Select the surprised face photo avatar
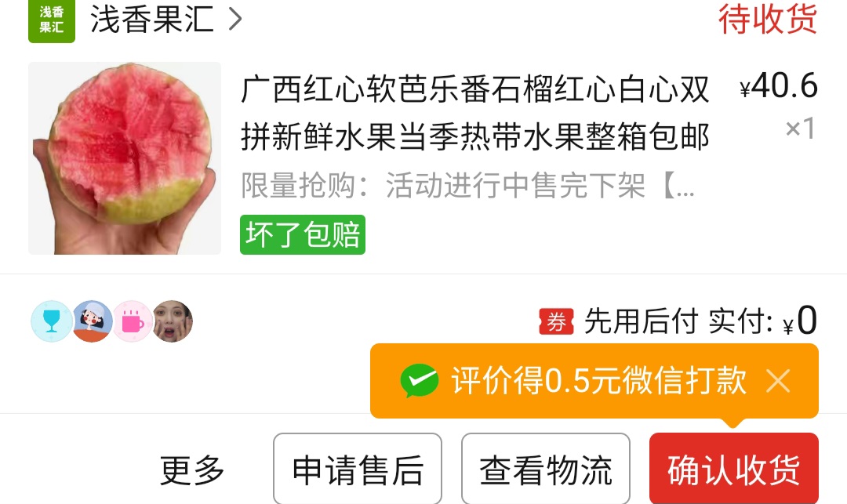The height and width of the screenshot is (504, 847). click(173, 321)
